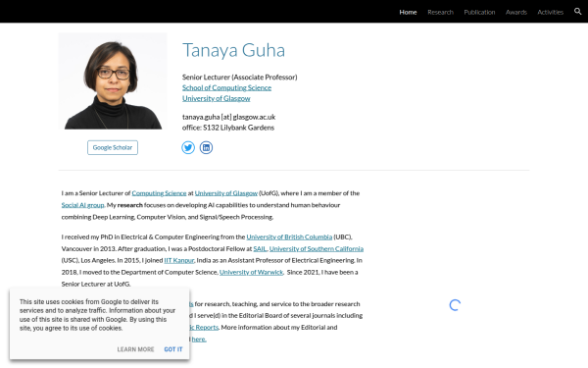Open the Twitter profile icon
Screen dimensions: 588x368
coord(188,147)
